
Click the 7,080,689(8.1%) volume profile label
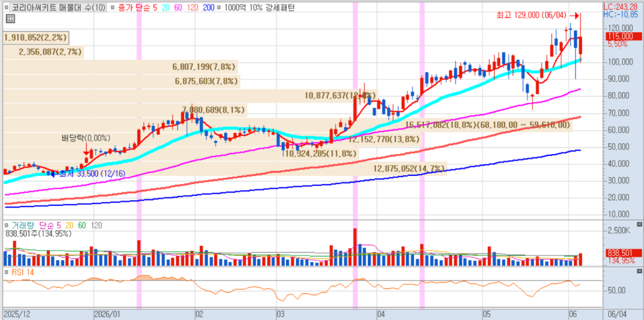[213, 110]
